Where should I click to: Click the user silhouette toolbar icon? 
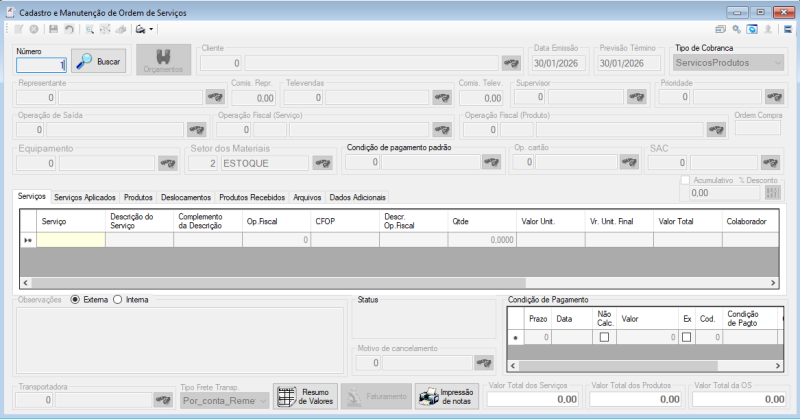click(x=768, y=29)
